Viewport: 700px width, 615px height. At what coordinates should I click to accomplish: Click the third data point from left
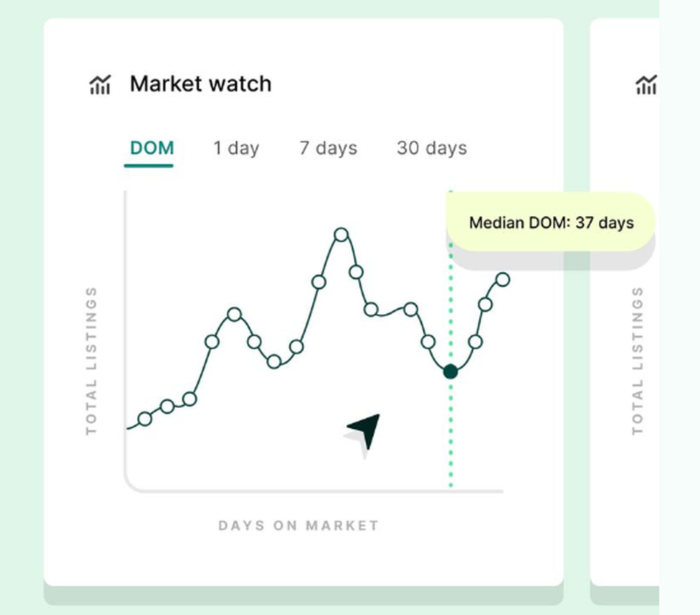[x=190, y=399]
